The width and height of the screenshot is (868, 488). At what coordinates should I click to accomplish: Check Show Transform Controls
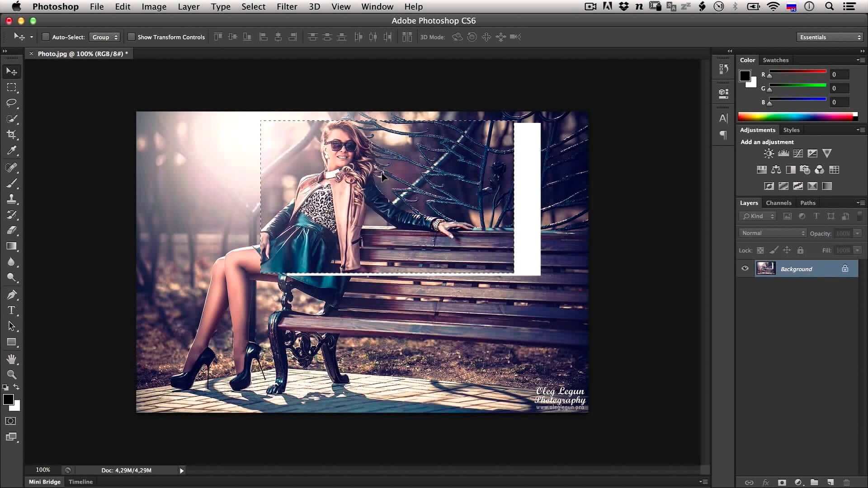pyautogui.click(x=131, y=37)
